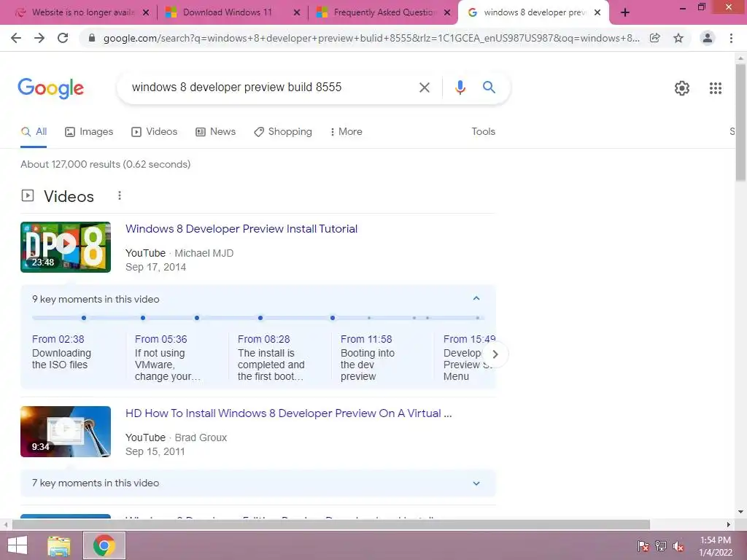Click the network tray icon
Viewport: 747px width, 560px height.
click(661, 546)
